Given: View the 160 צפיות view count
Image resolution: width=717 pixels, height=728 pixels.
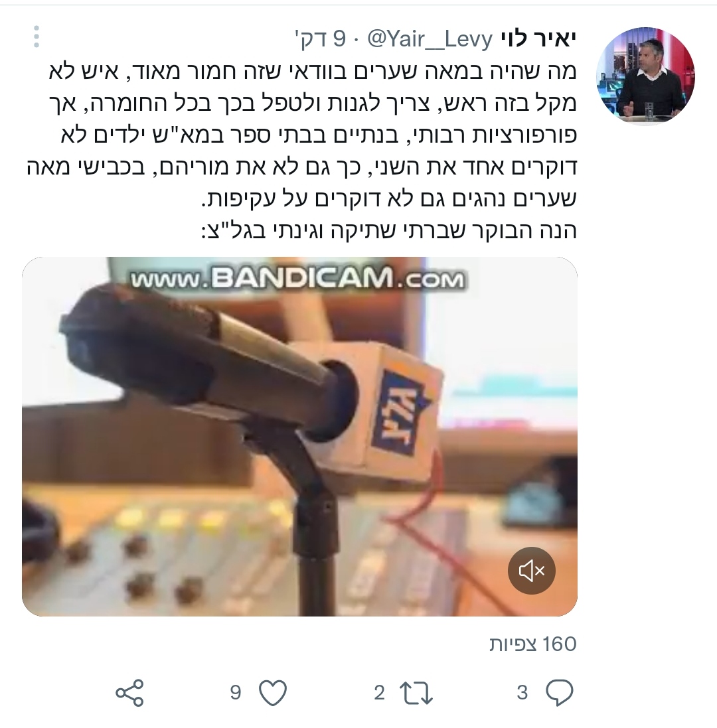Looking at the screenshot, I should (x=532, y=644).
